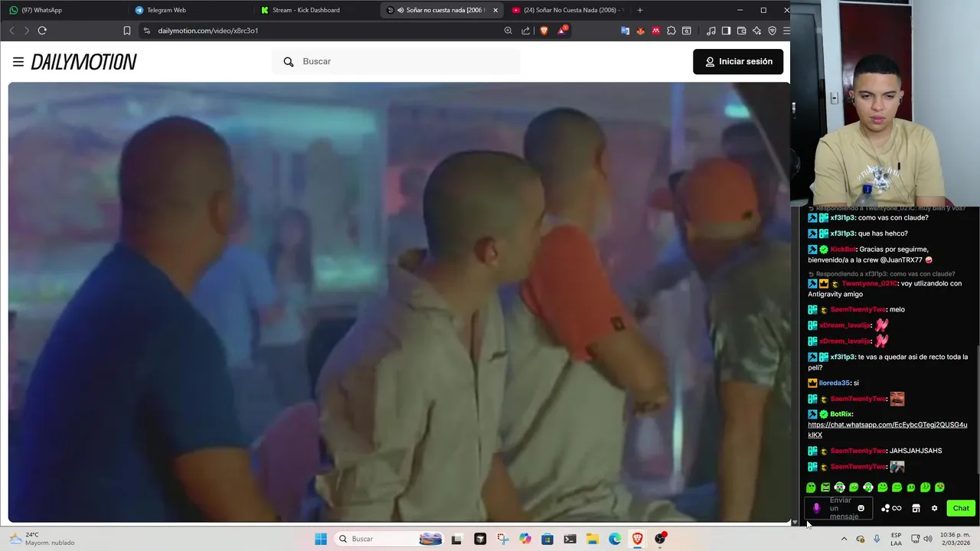The image size is (980, 551).
Task: Open the Windows Start menu
Action: pos(321,539)
